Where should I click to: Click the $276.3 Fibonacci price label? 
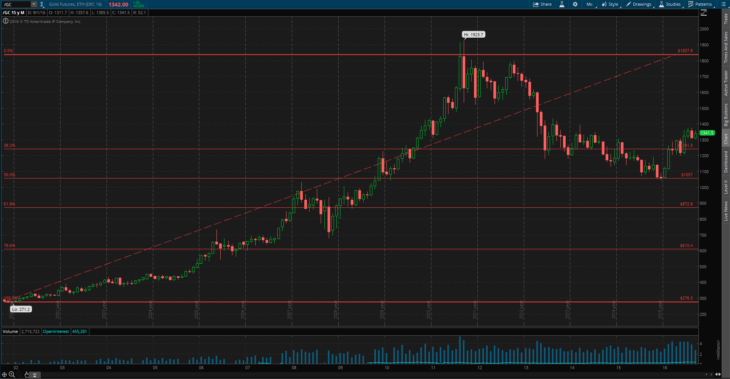point(686,298)
